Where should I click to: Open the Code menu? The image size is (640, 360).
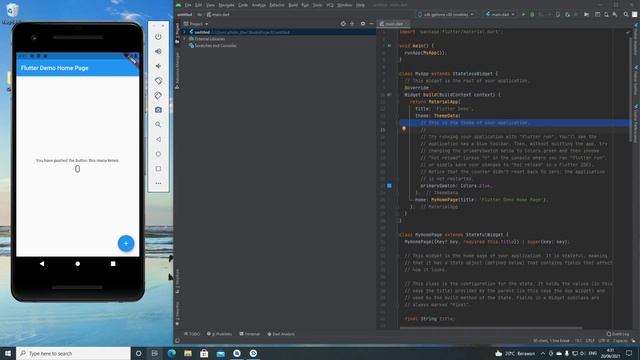(x=243, y=5)
